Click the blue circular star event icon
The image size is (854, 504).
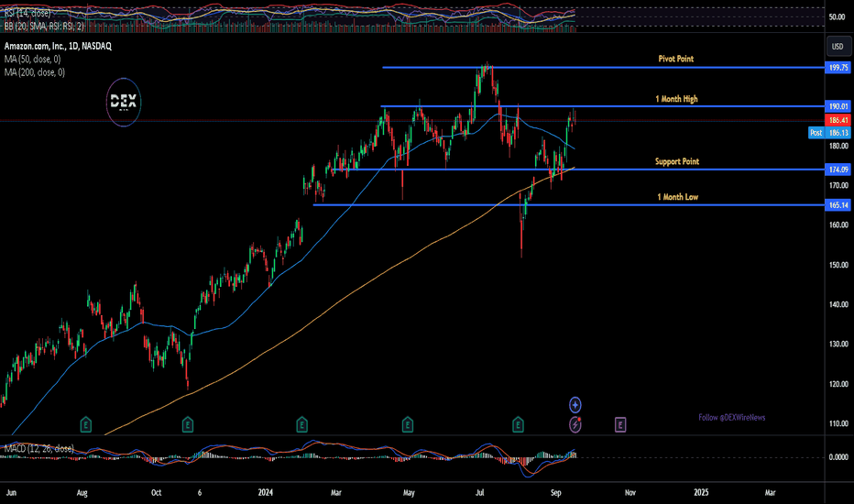pyautogui.click(x=575, y=405)
